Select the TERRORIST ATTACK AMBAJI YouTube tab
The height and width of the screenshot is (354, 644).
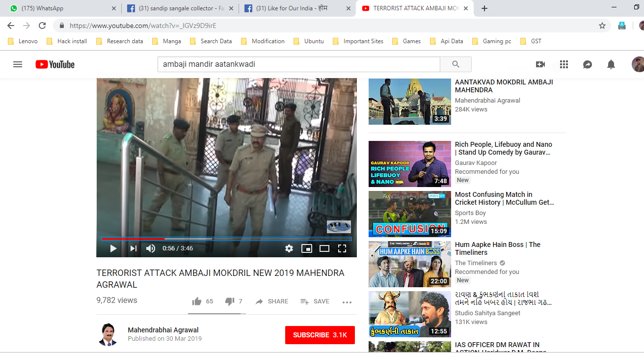(415, 8)
